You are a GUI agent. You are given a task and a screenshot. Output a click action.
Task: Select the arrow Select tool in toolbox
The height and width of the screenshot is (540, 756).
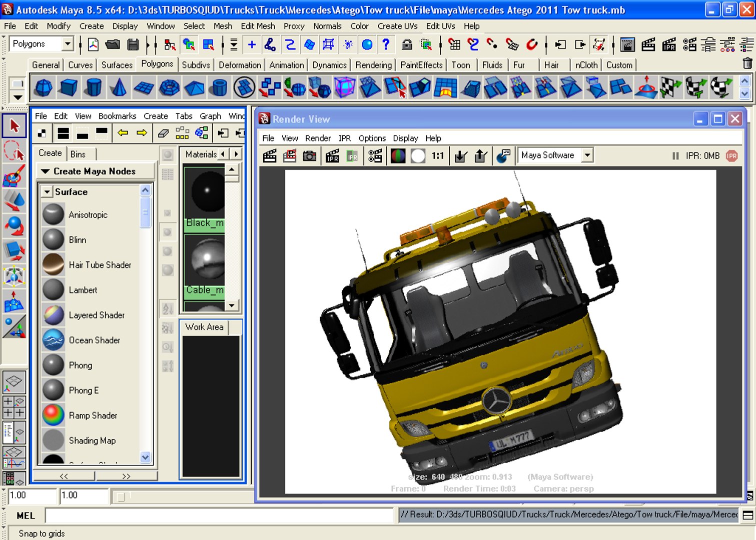tap(15, 125)
